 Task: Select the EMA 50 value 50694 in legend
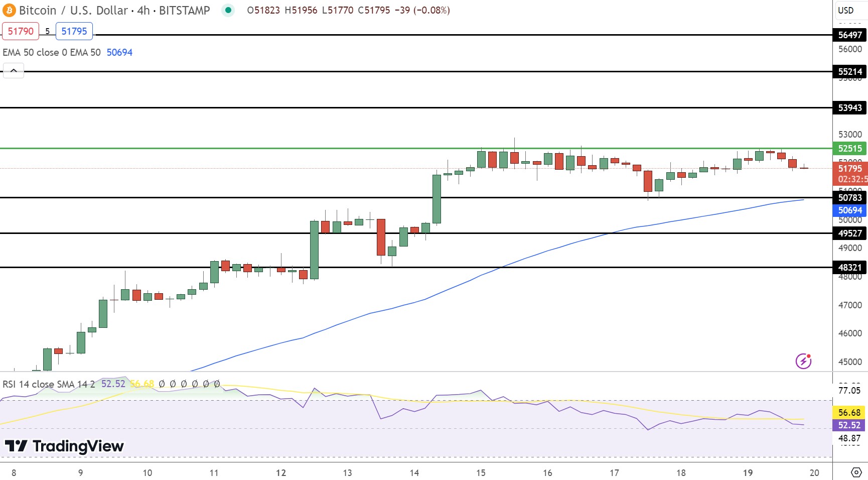click(x=120, y=52)
